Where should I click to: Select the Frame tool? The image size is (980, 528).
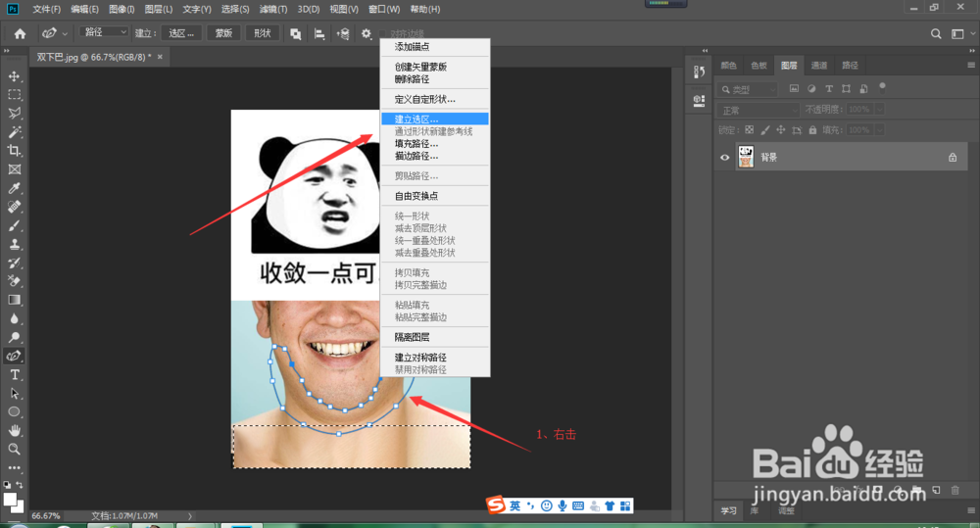pos(14,169)
